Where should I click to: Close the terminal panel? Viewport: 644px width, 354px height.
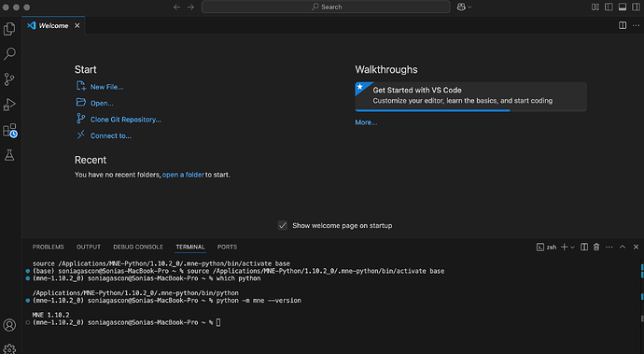(636, 248)
